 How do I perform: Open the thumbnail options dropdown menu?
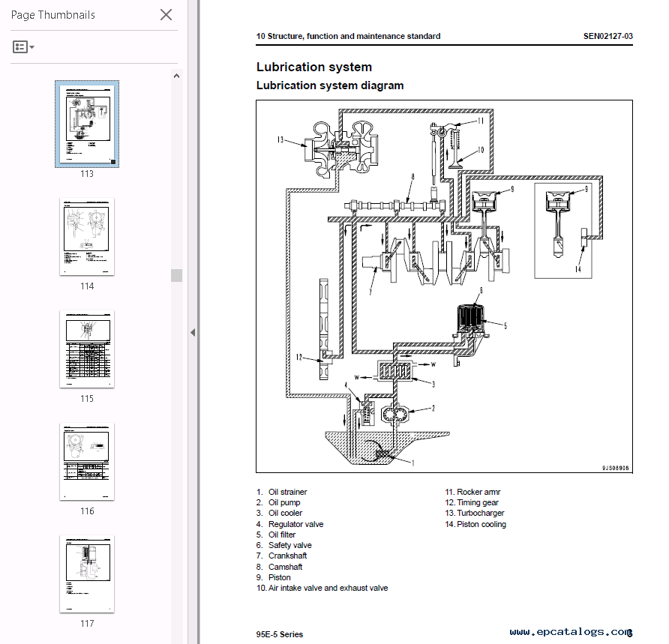click(x=23, y=46)
